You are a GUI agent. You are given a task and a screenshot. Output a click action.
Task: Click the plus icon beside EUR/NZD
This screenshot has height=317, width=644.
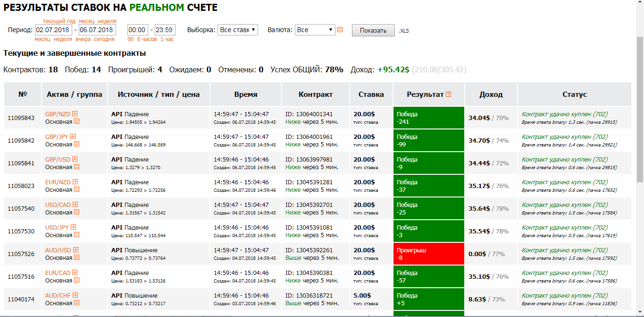[75, 182]
